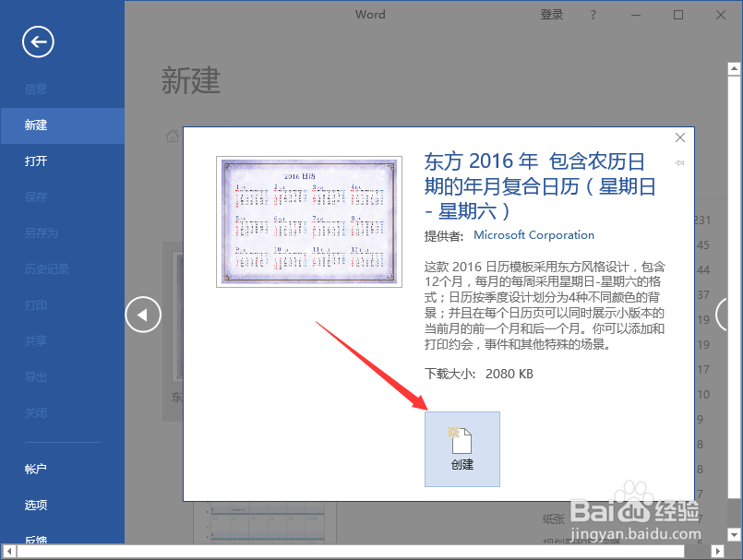Choose 另存为 in the sidebar
The width and height of the screenshot is (743, 560).
point(42,233)
